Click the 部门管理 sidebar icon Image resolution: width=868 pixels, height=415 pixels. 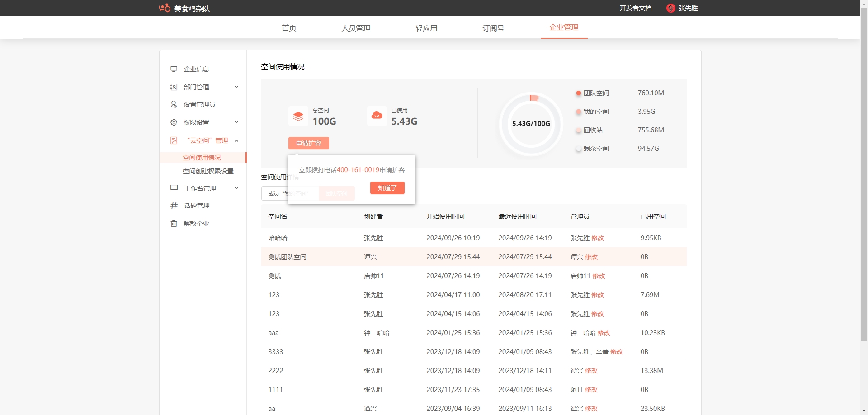pos(174,87)
